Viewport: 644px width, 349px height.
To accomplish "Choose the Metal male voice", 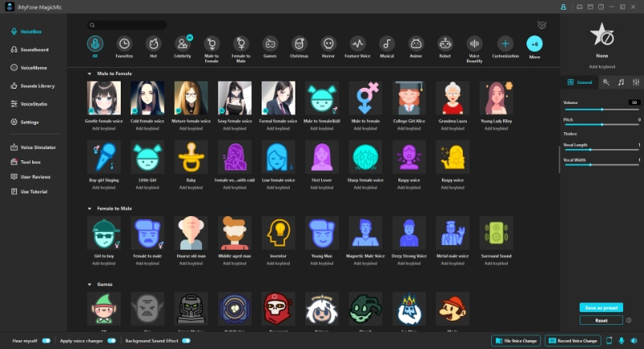I will pyautogui.click(x=452, y=233).
